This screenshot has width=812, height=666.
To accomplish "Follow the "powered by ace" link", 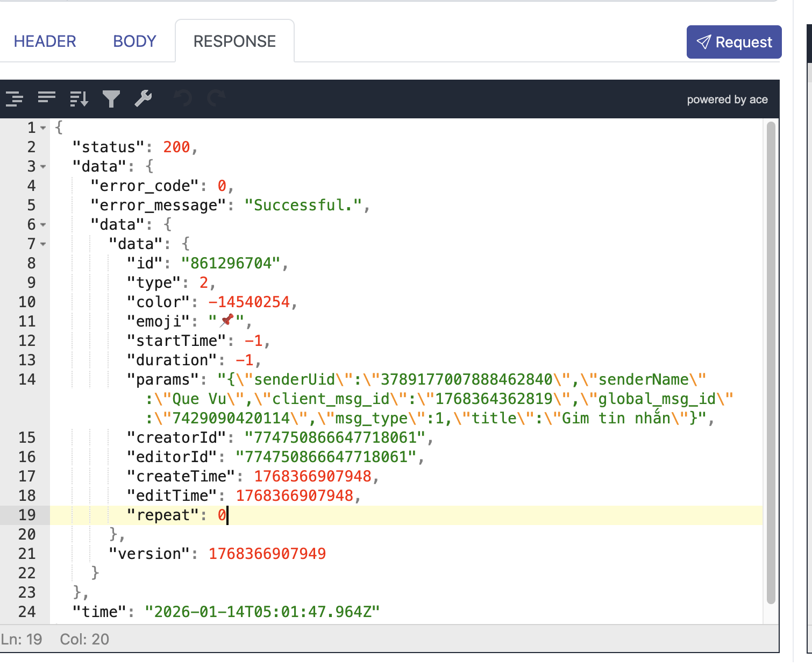I will point(727,100).
